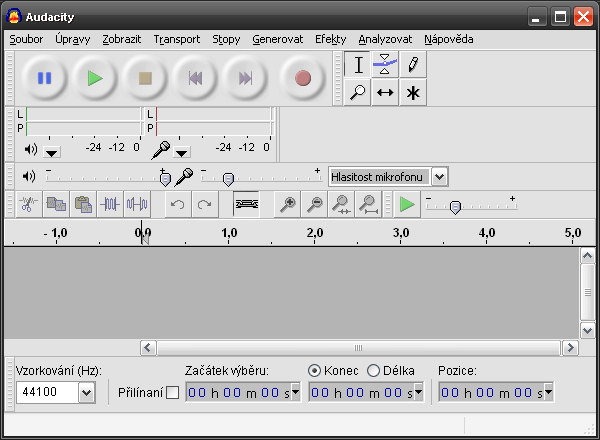Open the Generovat menu
600x440 pixels.
pyautogui.click(x=277, y=39)
